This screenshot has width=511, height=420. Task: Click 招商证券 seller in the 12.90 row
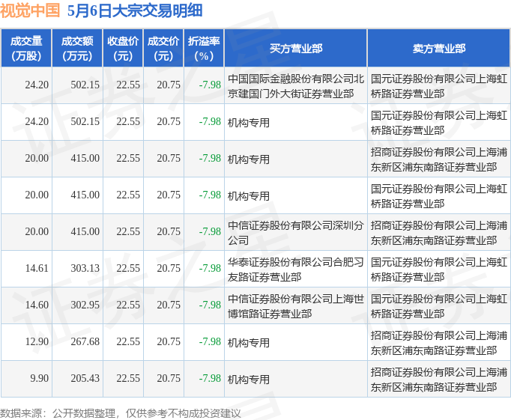(x=438, y=343)
